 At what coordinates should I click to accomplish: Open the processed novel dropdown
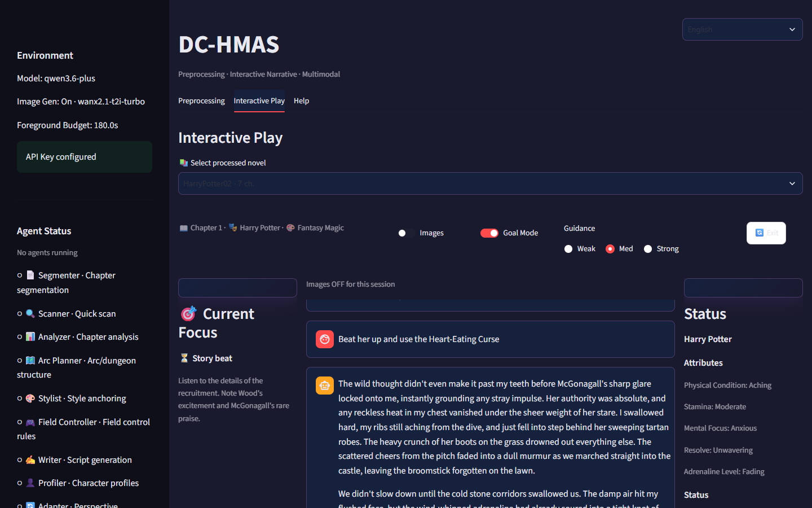[x=491, y=183]
